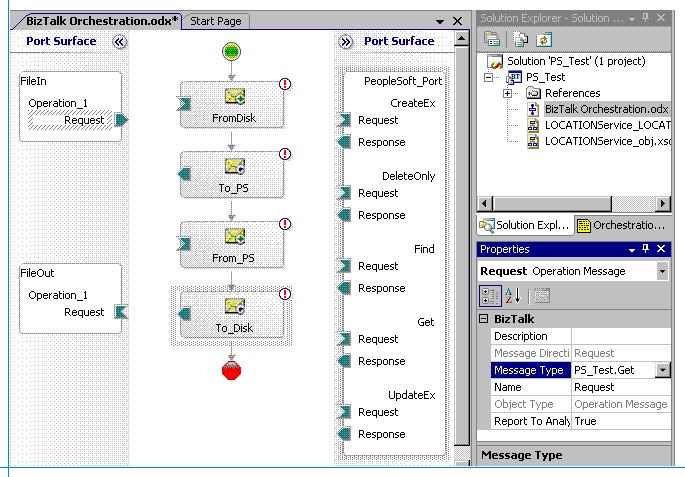This screenshot has width=685, height=477.
Task: Open Properties window position menu
Action: [x=632, y=249]
